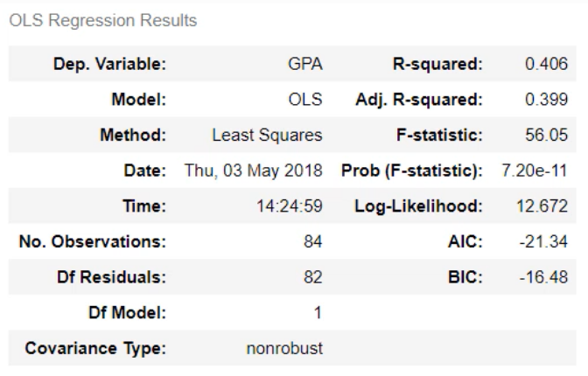Select the "nonrobust" covariance type value
The height and width of the screenshot is (376, 588).
[284, 348]
